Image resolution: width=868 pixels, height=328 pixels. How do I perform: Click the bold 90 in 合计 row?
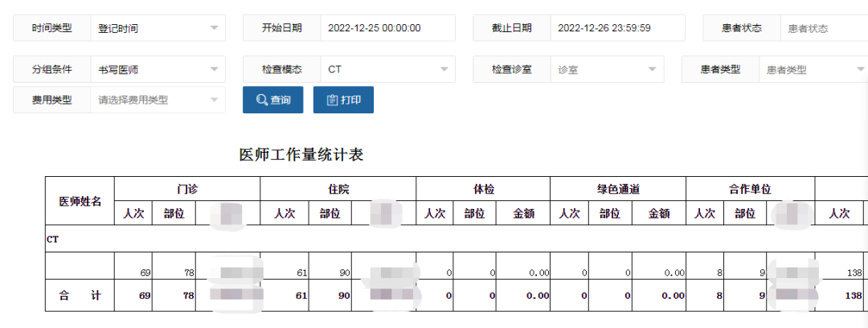pos(344,296)
